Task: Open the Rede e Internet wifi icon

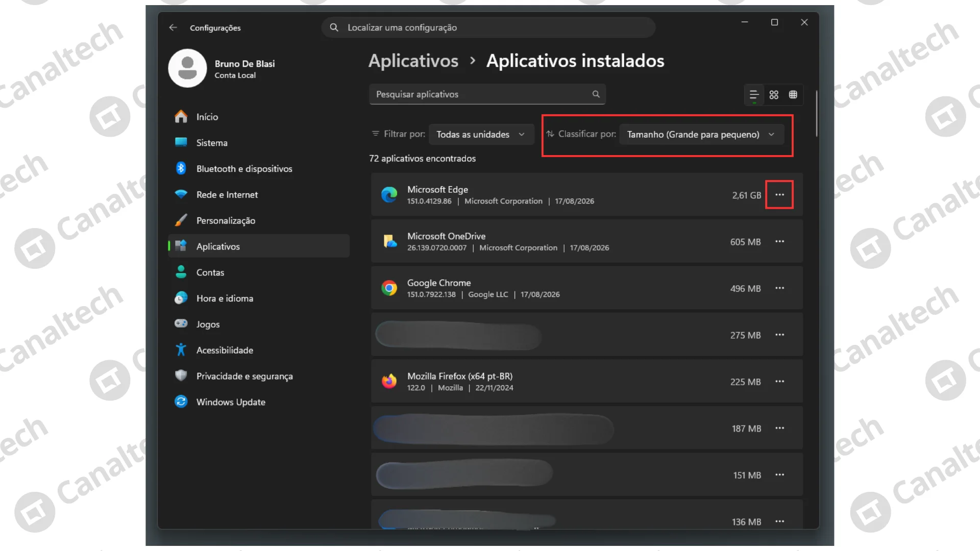Action: pyautogui.click(x=181, y=194)
